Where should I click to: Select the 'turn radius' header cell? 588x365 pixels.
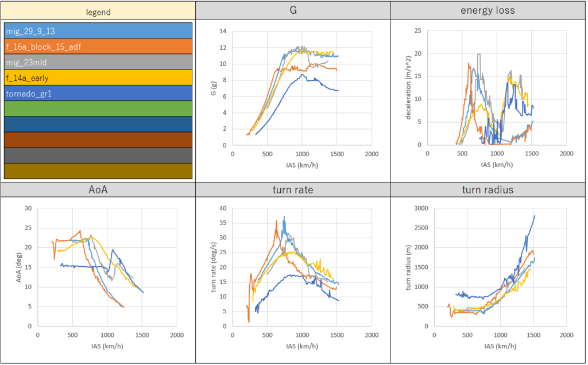[x=488, y=190]
